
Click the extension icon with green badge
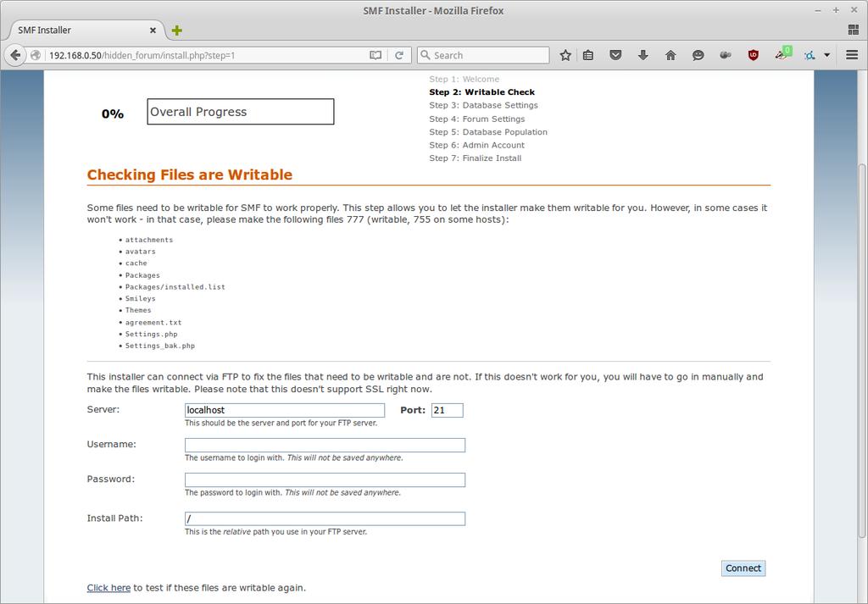[782, 53]
